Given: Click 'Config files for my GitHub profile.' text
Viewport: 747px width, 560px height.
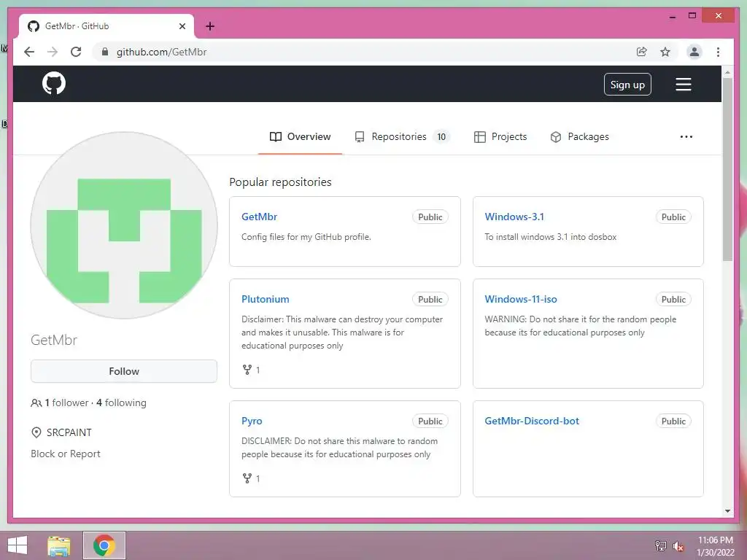Looking at the screenshot, I should [306, 237].
